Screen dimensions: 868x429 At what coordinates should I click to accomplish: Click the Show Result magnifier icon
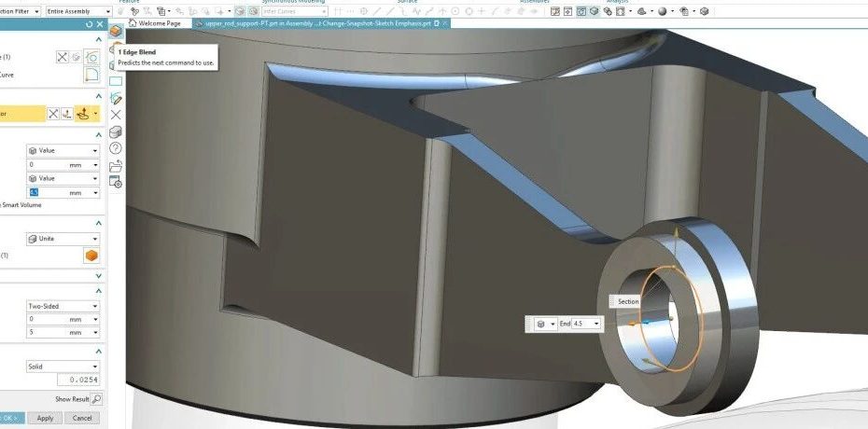pyautogui.click(x=96, y=398)
